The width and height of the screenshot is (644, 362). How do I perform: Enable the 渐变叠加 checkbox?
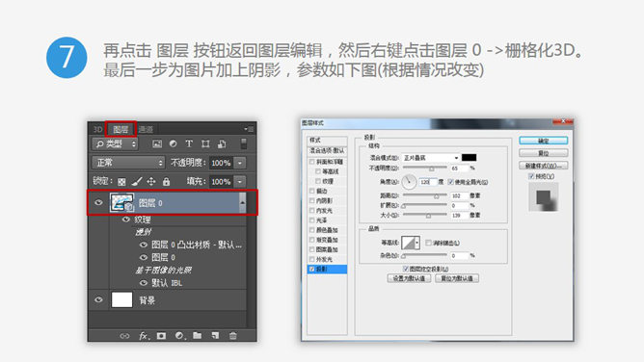click(x=312, y=240)
